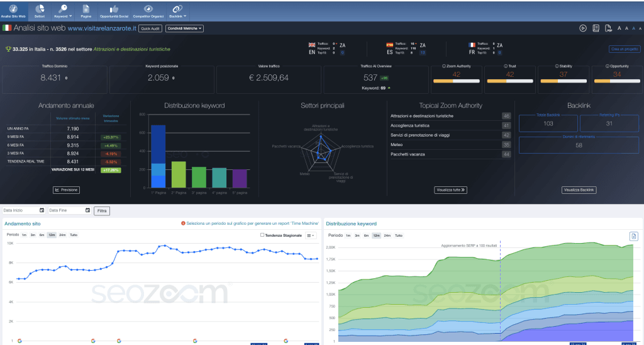Select 24m period on Andamento sito chart
Image resolution: width=644 pixels, height=345 pixels.
click(x=62, y=235)
